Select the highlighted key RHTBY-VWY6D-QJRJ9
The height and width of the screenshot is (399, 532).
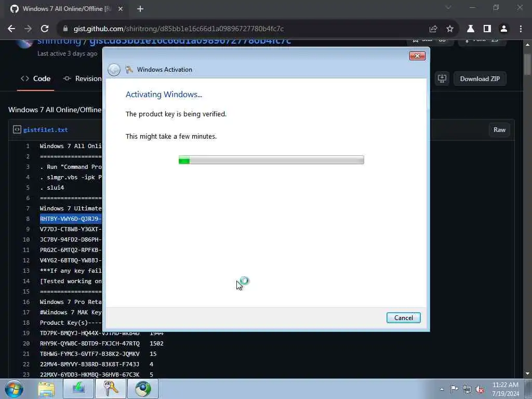[x=71, y=219]
